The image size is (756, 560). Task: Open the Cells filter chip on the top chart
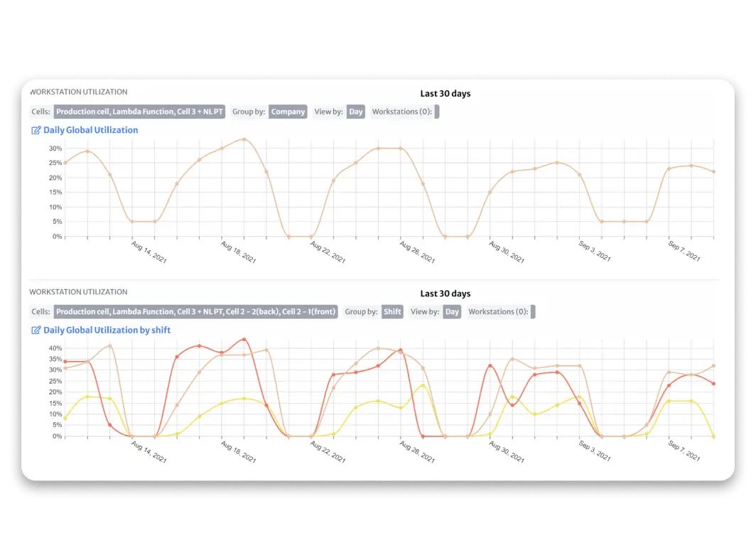139,112
